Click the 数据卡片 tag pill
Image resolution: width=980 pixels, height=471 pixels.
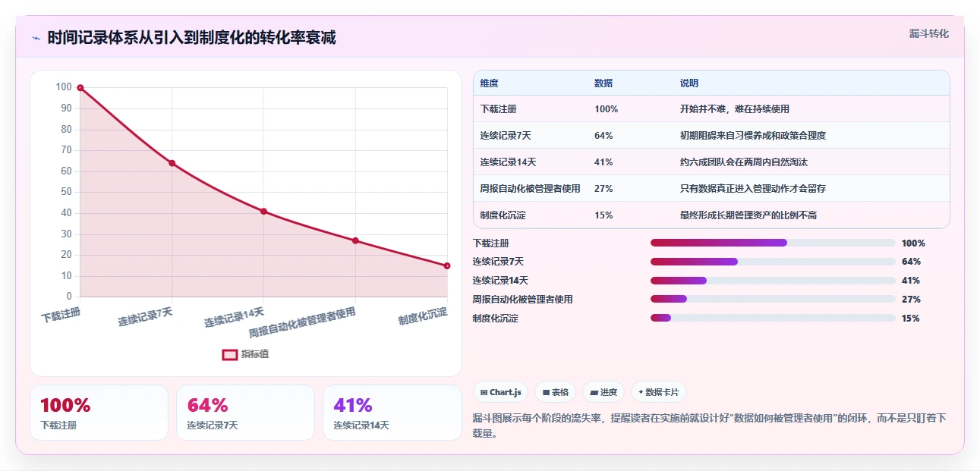tap(659, 392)
